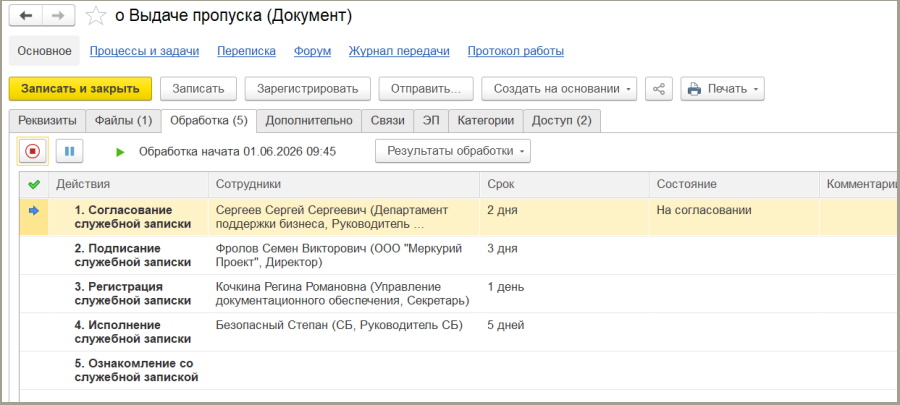Click the Записать button

pos(198,89)
